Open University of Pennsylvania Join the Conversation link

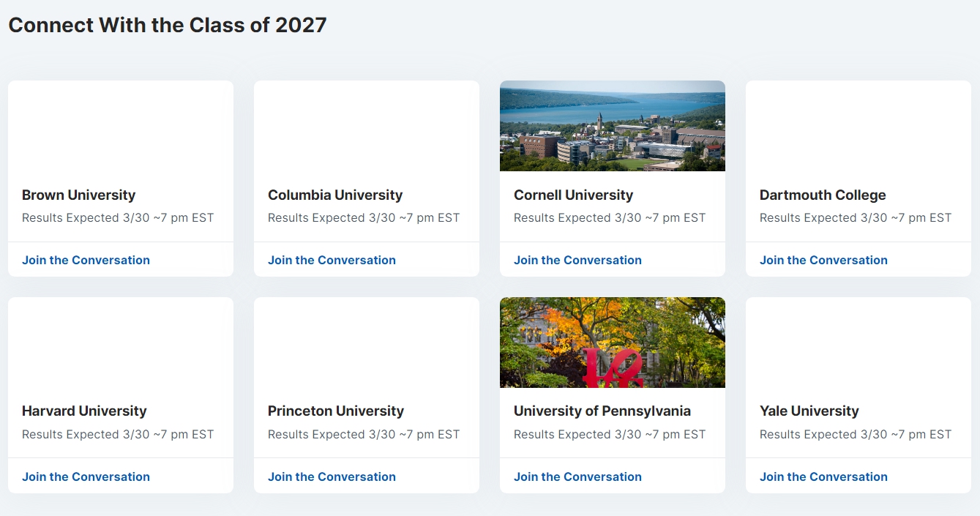[577, 476]
